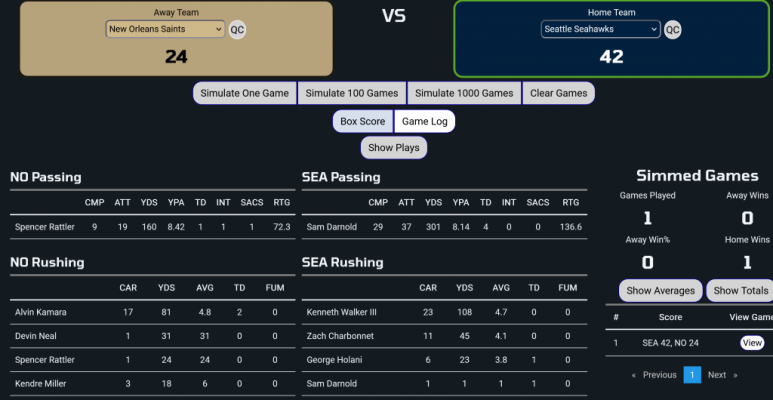Go to next page using » arrow

click(x=735, y=375)
